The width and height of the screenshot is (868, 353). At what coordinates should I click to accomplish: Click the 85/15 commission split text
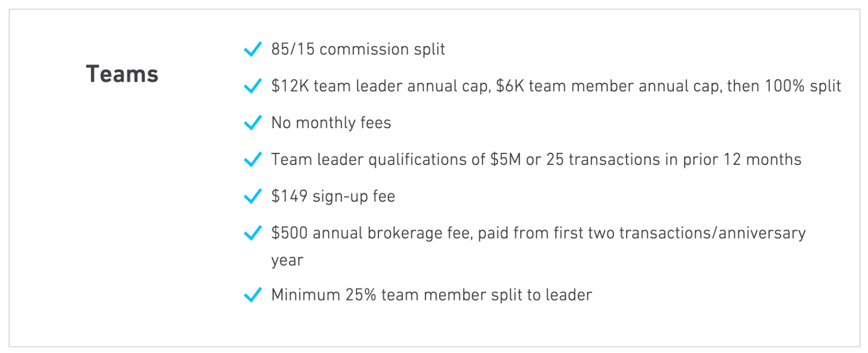[x=358, y=49]
